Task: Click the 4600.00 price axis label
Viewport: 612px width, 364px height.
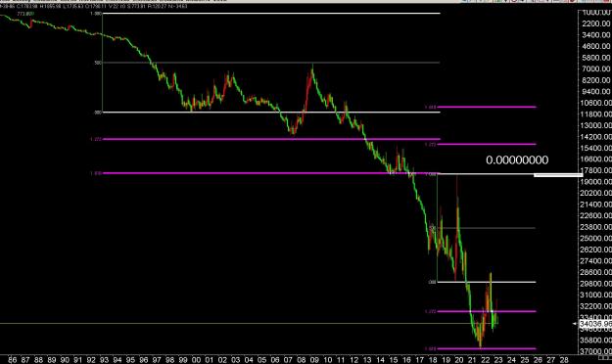Action: (x=596, y=46)
